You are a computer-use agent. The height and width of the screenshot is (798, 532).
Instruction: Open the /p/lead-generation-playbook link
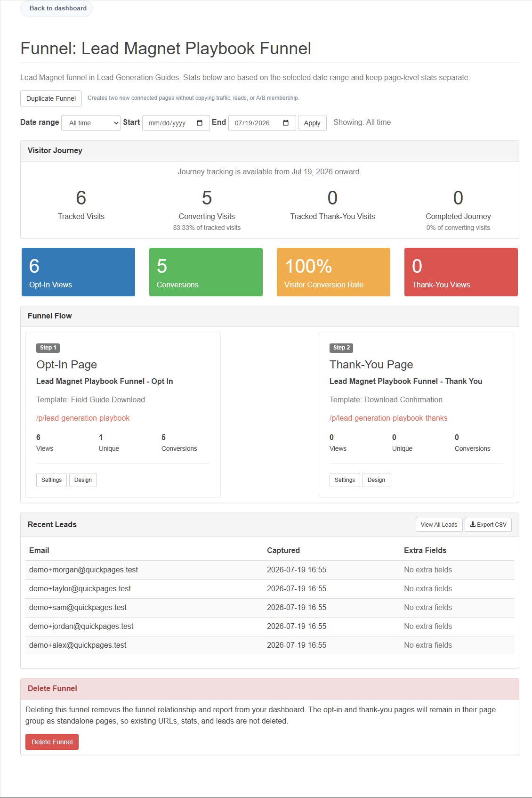point(83,418)
